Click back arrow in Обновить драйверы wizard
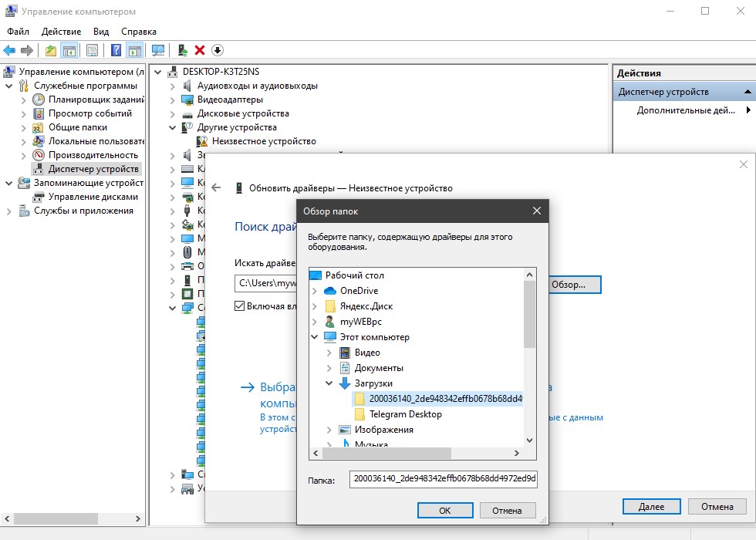The image size is (756, 540). click(x=216, y=188)
